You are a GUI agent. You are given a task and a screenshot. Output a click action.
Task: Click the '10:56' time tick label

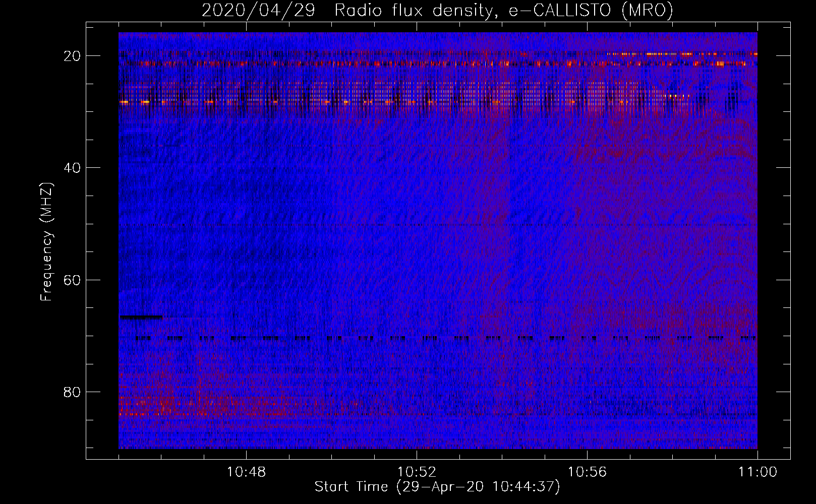(x=587, y=472)
